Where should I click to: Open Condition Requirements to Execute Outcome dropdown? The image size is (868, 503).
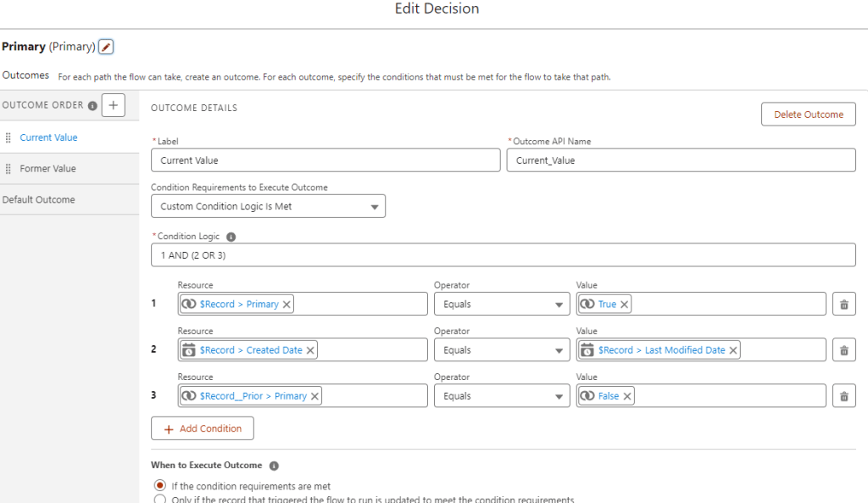pyautogui.click(x=268, y=206)
